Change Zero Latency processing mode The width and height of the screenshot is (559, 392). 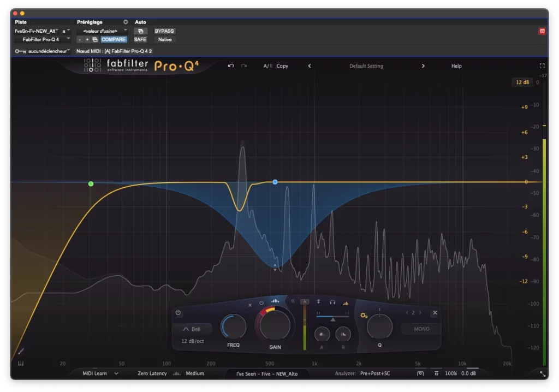[x=152, y=373]
